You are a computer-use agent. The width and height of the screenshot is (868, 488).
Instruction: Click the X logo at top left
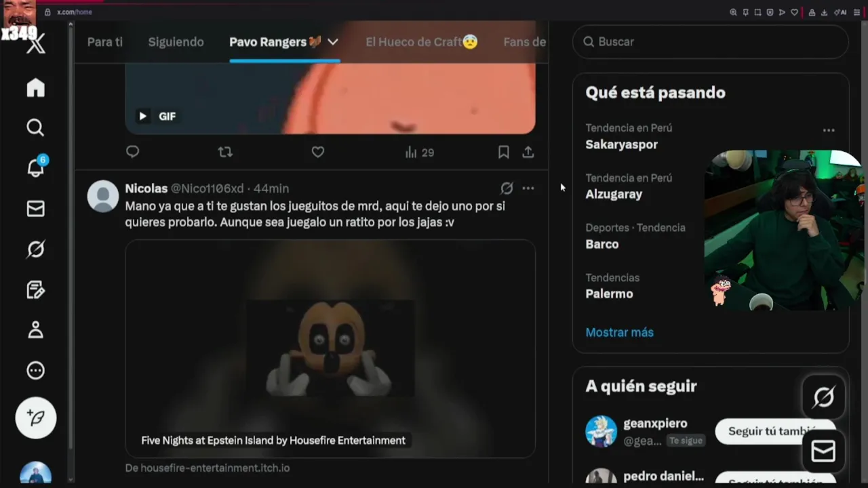[x=37, y=45]
